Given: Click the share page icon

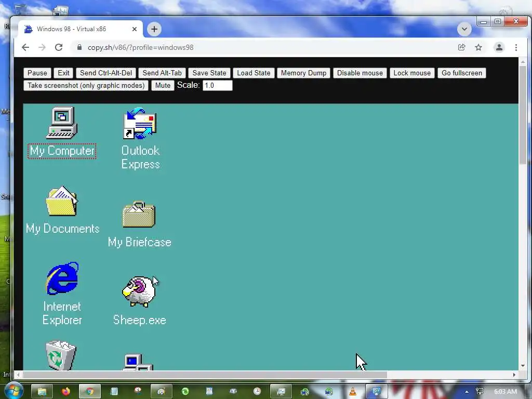Looking at the screenshot, I should pos(461,47).
